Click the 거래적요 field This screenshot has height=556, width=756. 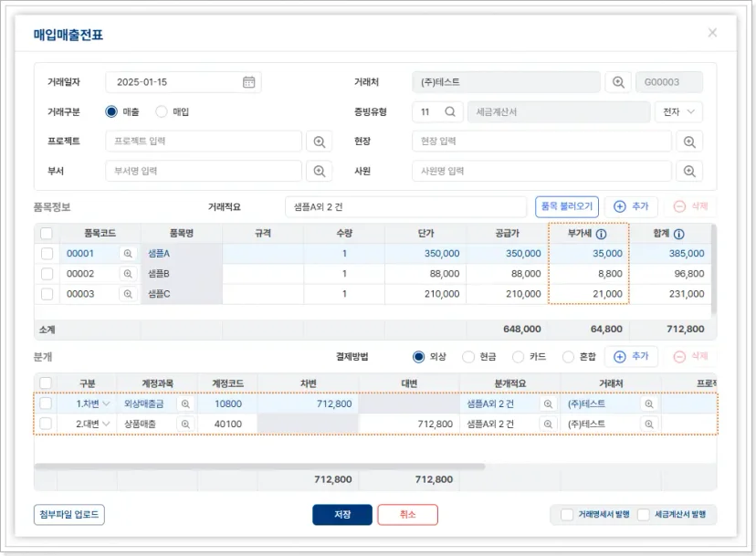(406, 207)
